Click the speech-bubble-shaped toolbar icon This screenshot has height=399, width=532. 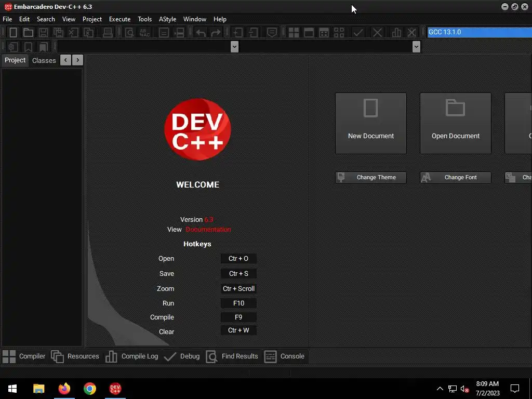272,33
